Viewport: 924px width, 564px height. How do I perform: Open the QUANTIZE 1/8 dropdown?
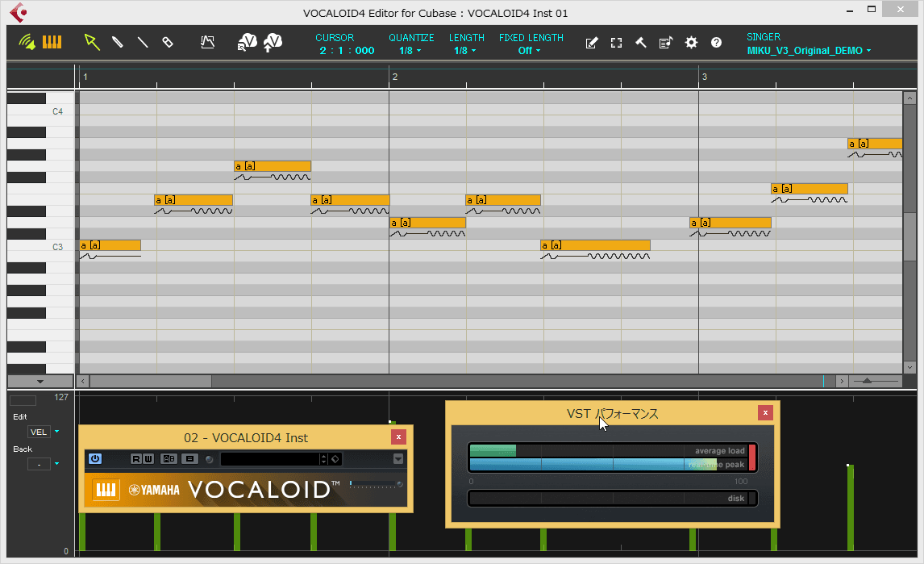coord(410,51)
